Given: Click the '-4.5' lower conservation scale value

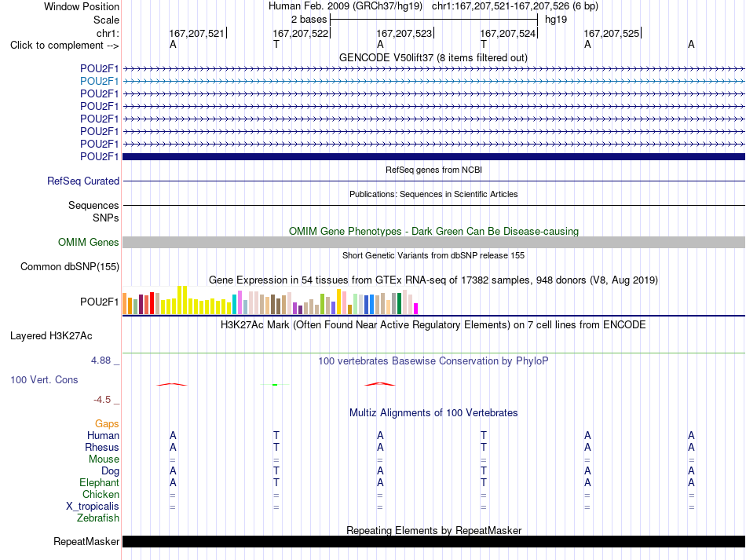Looking at the screenshot, I should click(102, 400).
